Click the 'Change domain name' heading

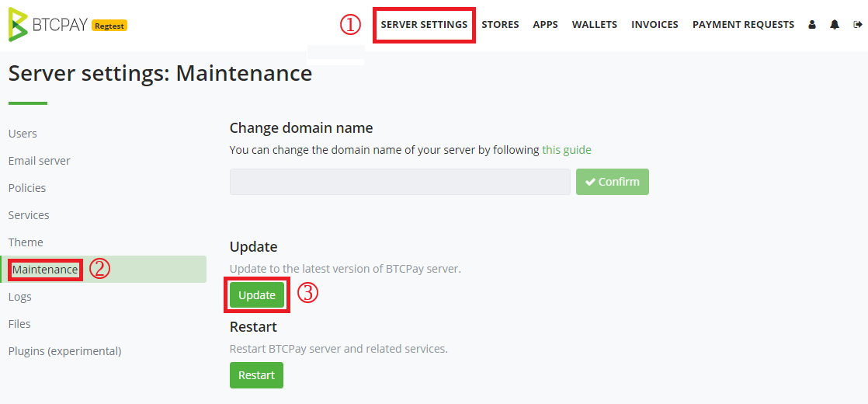pyautogui.click(x=301, y=128)
